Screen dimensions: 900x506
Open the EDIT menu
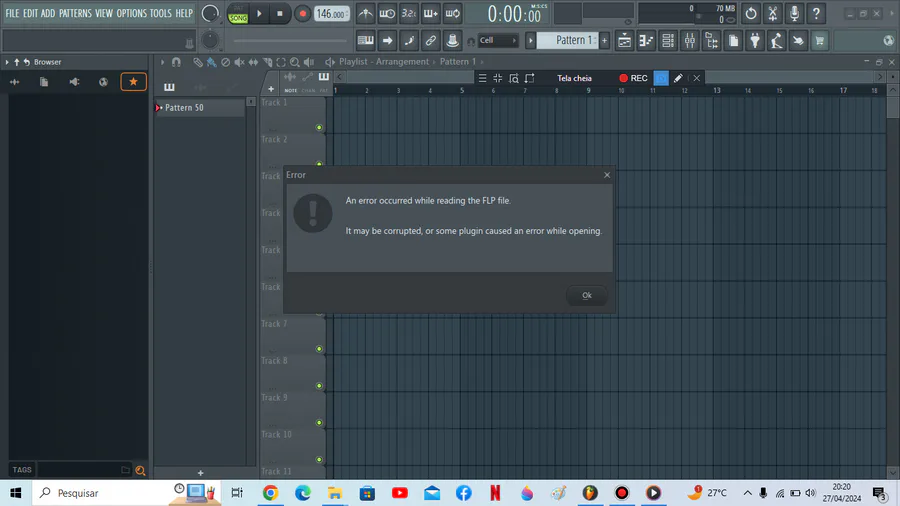(30, 13)
